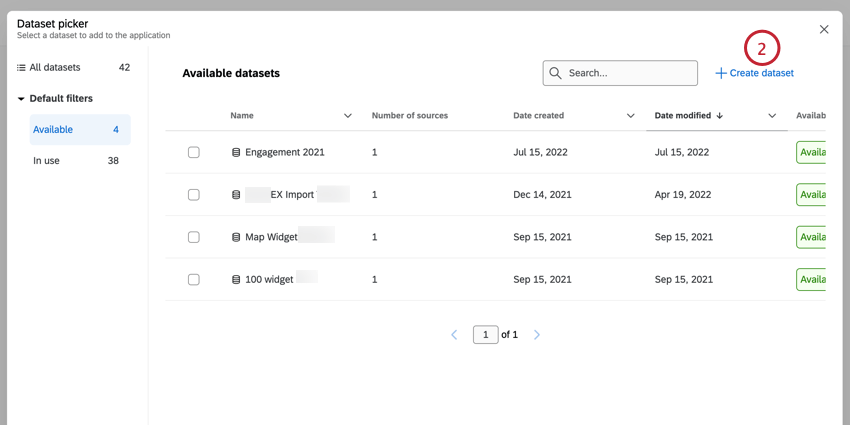Open the Name column dropdown chevron
The width and height of the screenshot is (850, 425).
click(x=348, y=116)
